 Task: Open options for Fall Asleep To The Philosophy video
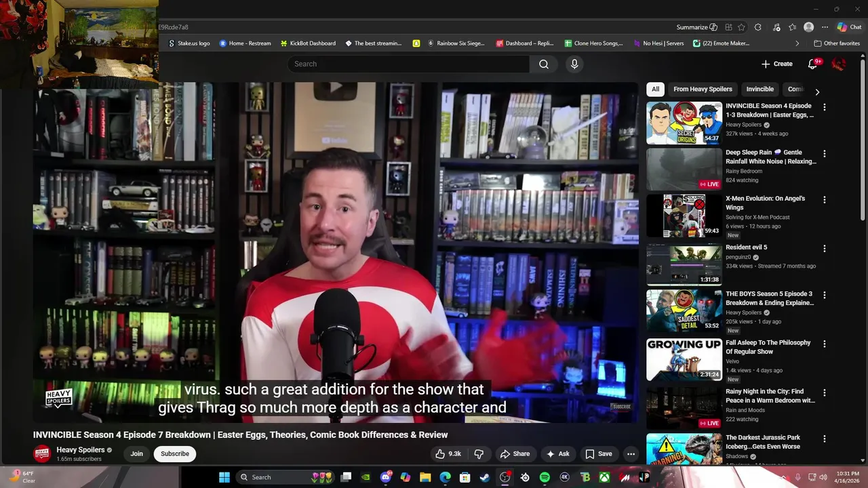(825, 344)
